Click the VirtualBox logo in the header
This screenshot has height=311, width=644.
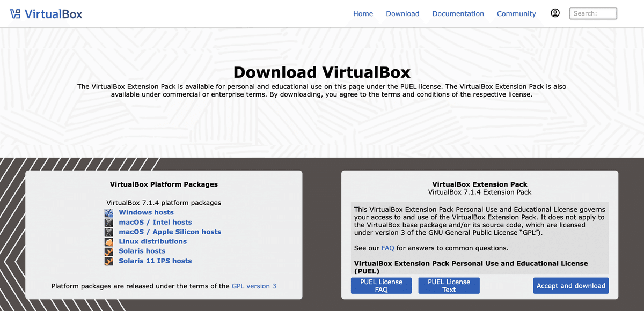47,13
